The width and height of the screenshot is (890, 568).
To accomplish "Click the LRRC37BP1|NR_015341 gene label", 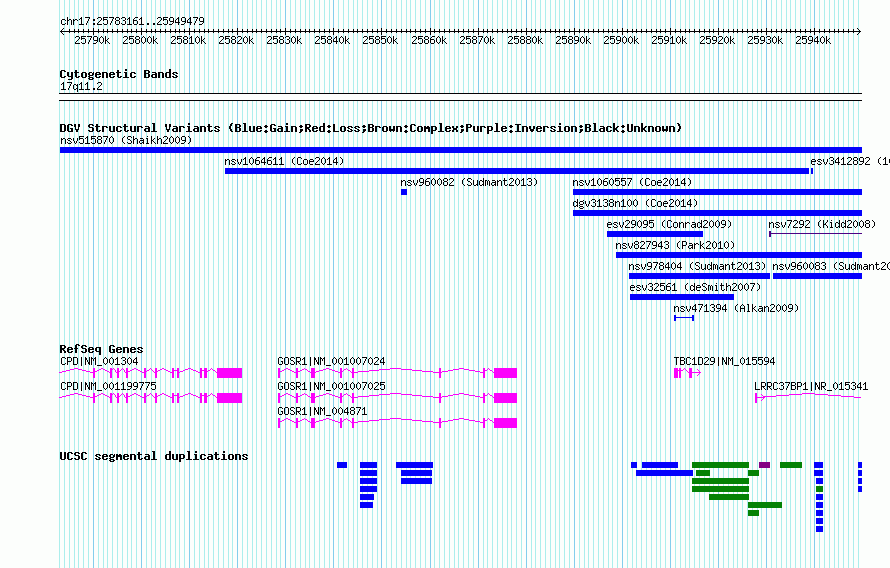I will coord(811,386).
